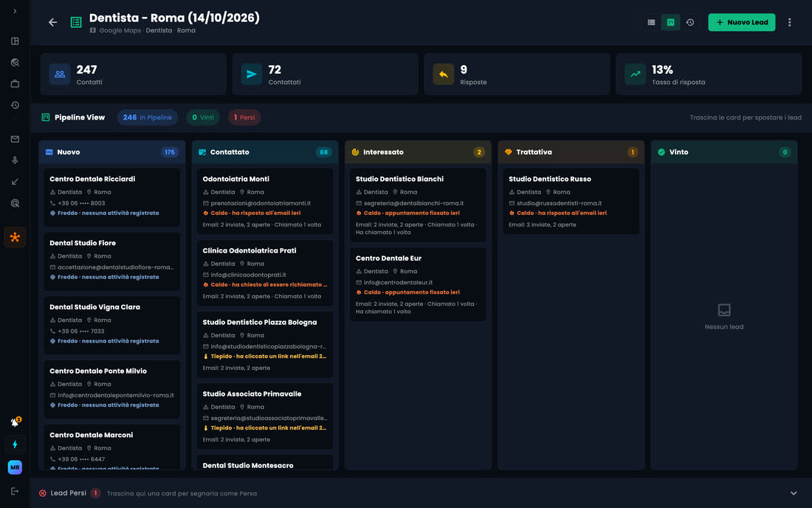Viewport: 812px width, 508px height.
Task: Open the history clock icon in header
Action: [x=690, y=22]
